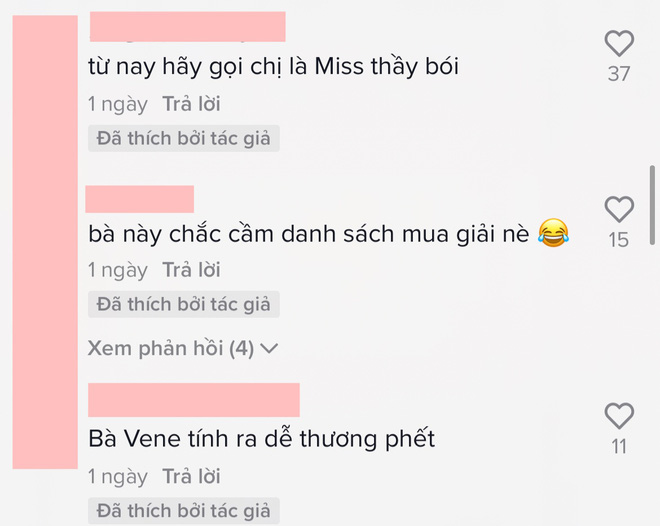Open commenter name above 'Miss thầy bói'
Screen dimensions: 660x526
click(188, 27)
